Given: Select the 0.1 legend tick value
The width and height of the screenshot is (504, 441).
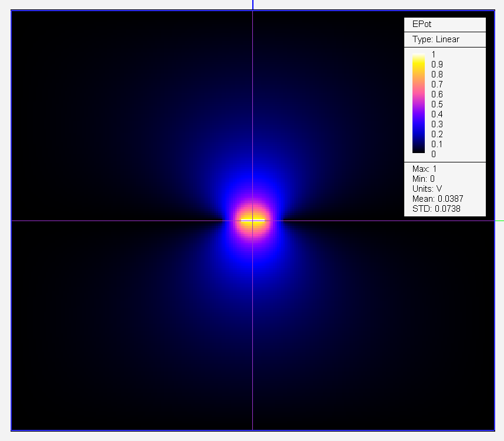Looking at the screenshot, I should [437, 144].
